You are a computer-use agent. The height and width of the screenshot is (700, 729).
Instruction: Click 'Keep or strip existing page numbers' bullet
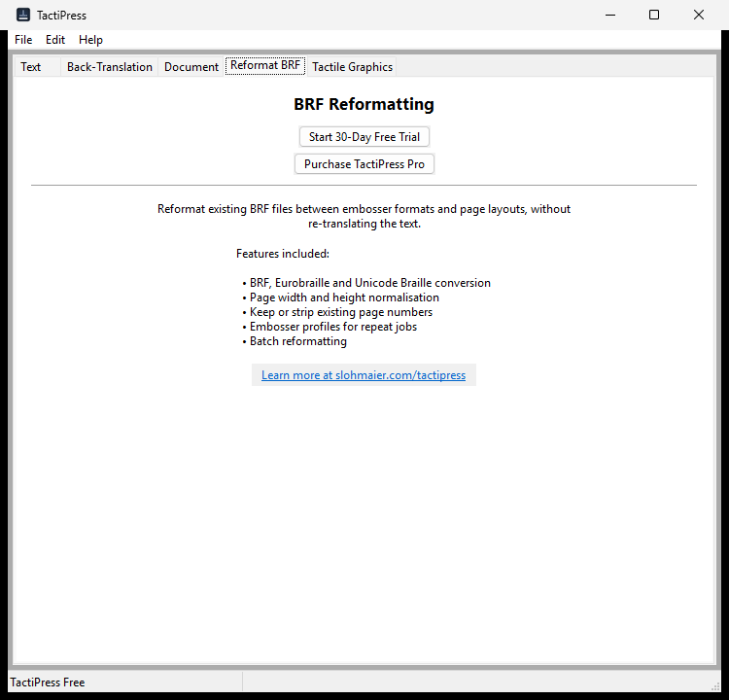pyautogui.click(x=337, y=312)
